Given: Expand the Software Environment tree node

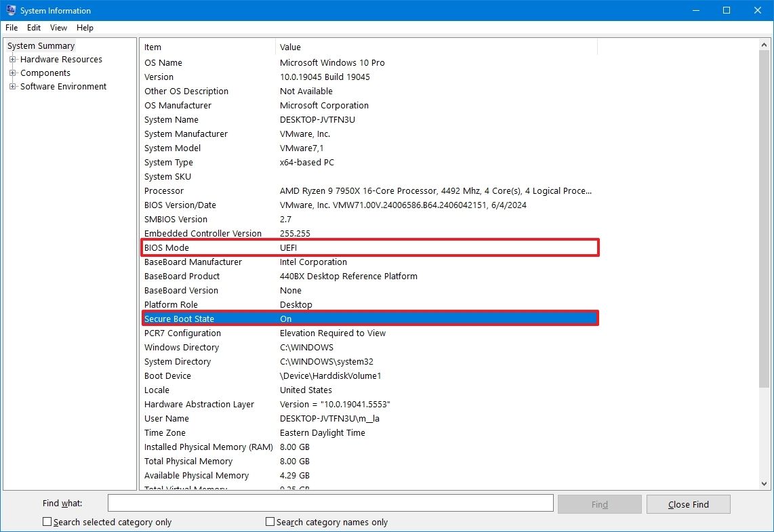Looking at the screenshot, I should [x=14, y=86].
